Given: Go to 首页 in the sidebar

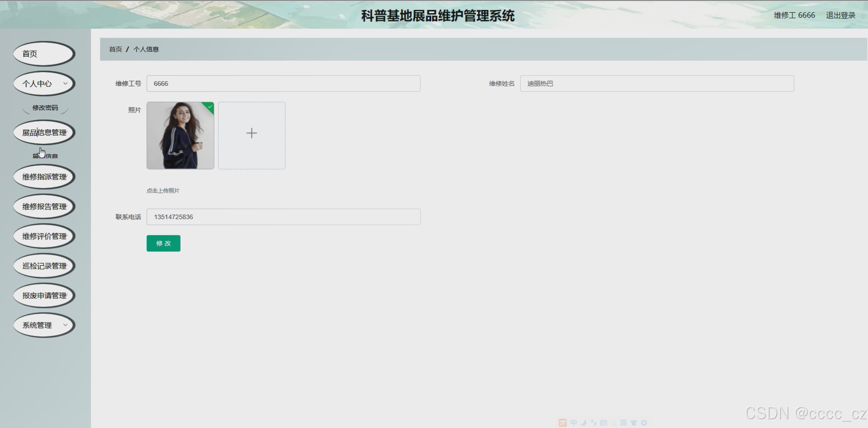Looking at the screenshot, I should [x=44, y=54].
